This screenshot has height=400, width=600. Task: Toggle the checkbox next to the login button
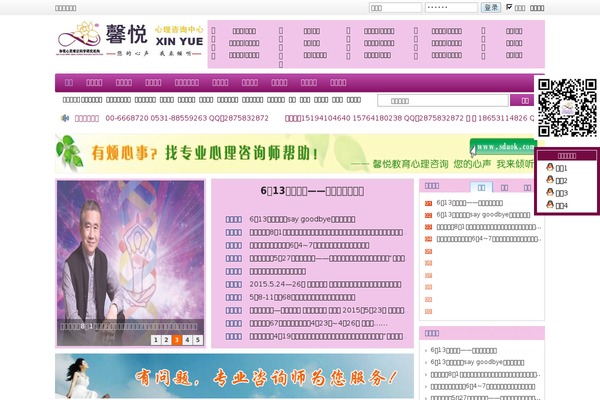(509, 7)
